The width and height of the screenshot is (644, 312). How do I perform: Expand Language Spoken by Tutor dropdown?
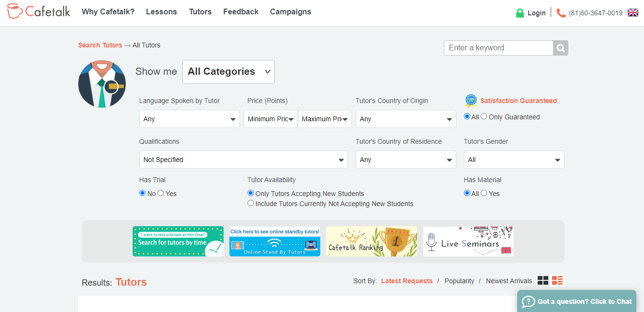point(189,119)
